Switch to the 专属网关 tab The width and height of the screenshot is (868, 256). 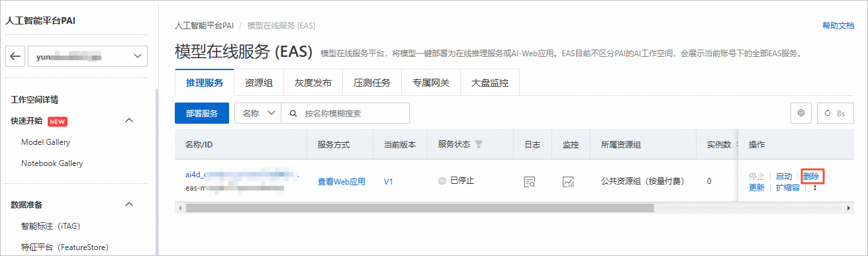point(430,83)
